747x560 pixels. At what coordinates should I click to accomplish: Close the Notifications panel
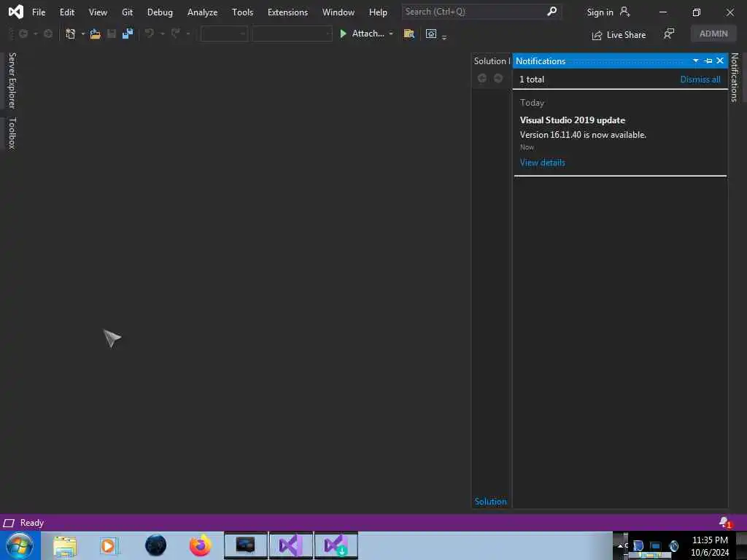point(720,61)
